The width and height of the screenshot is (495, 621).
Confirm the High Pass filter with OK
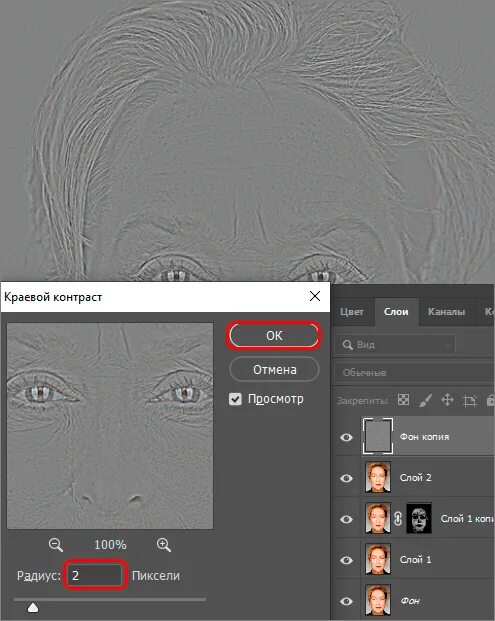pos(274,335)
